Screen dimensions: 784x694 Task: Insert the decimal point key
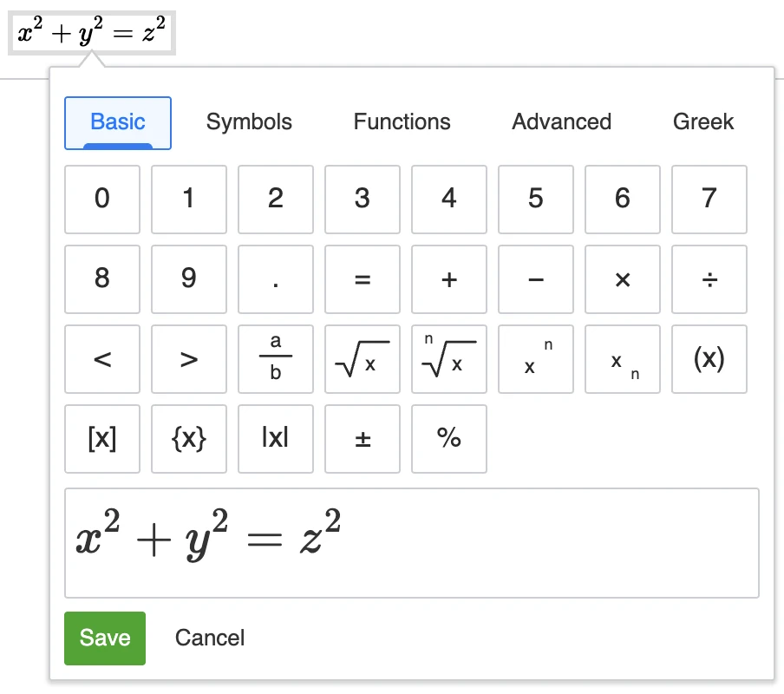[x=276, y=279]
